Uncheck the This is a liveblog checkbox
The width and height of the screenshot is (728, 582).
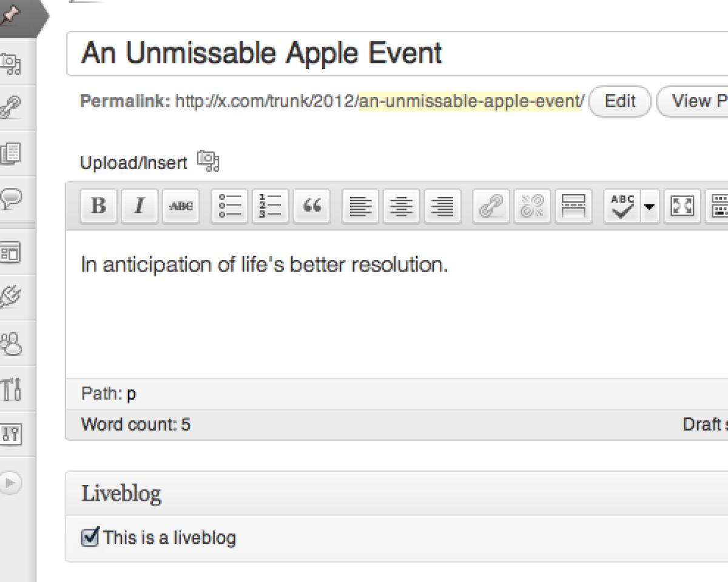[89, 536]
